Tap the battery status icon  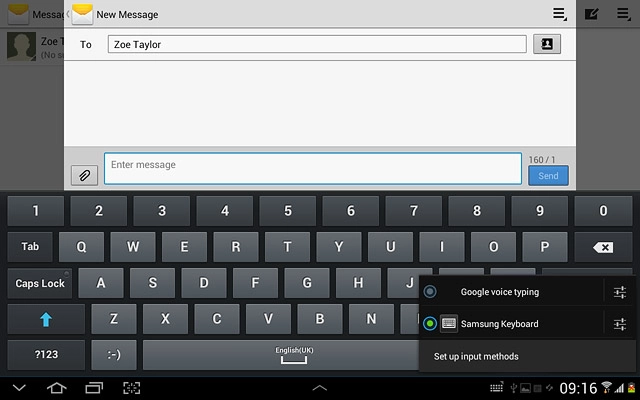click(632, 388)
